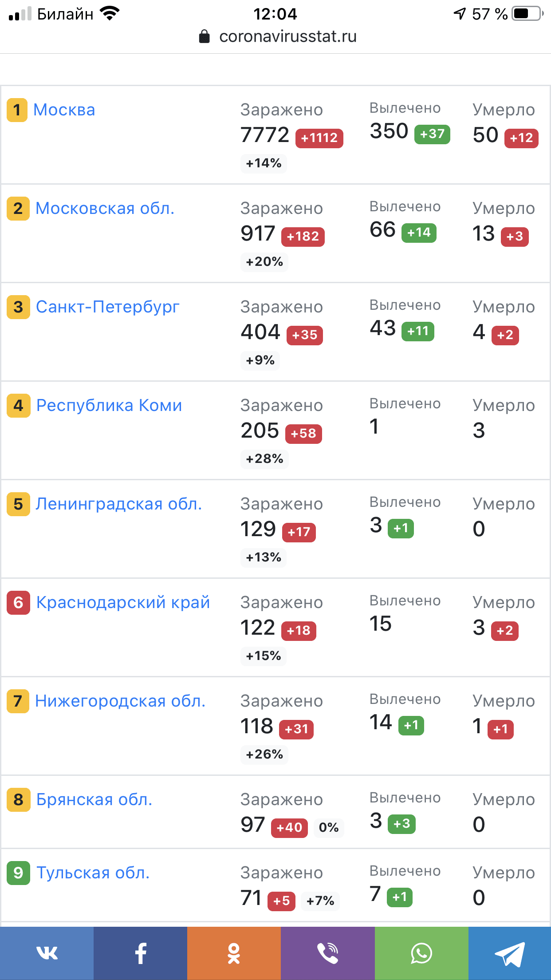
Task: Open the Москва region link
Action: 64,110
